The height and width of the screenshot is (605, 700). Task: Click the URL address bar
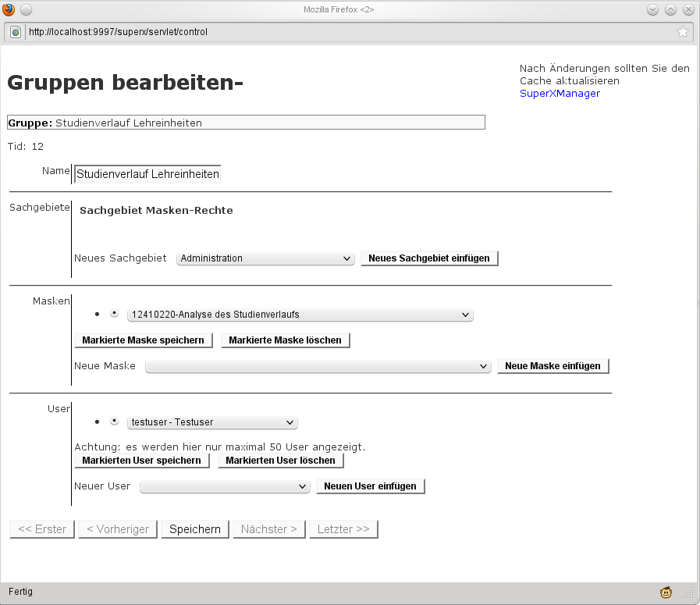pyautogui.click(x=348, y=32)
